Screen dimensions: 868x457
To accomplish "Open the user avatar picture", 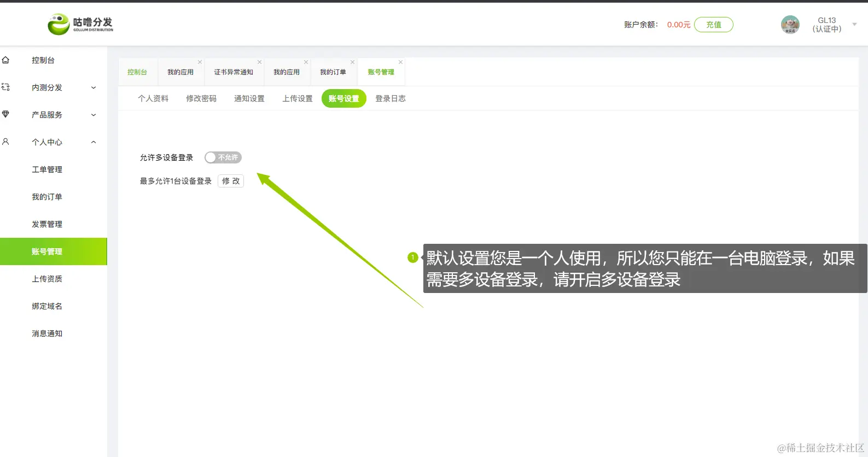I will (x=790, y=25).
